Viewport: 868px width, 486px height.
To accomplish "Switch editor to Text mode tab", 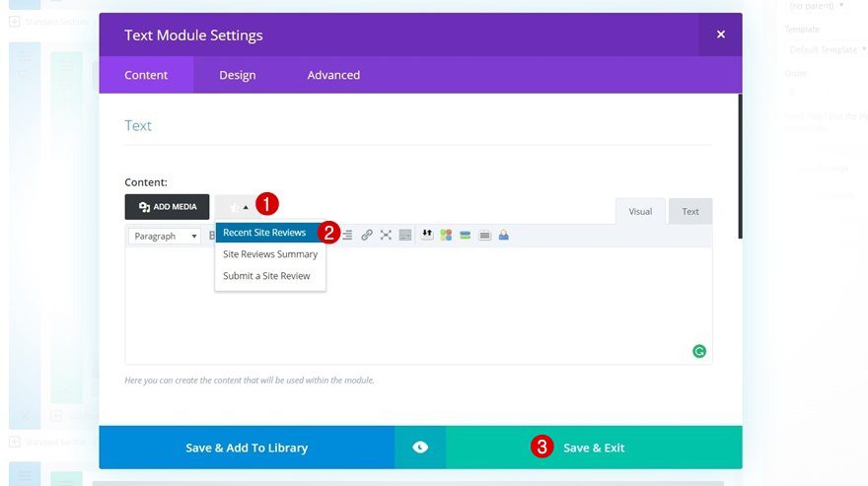I will click(690, 212).
